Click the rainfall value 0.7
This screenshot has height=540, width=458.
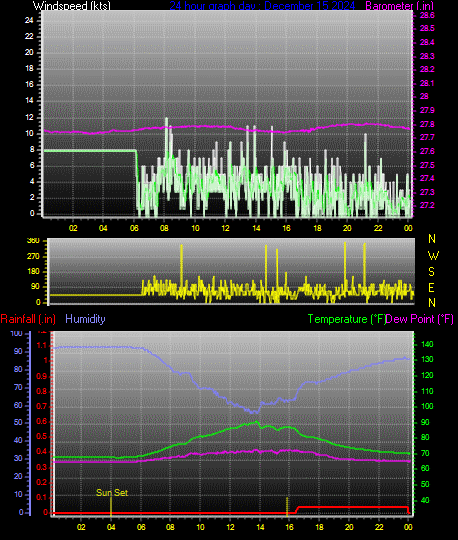pos(42,406)
